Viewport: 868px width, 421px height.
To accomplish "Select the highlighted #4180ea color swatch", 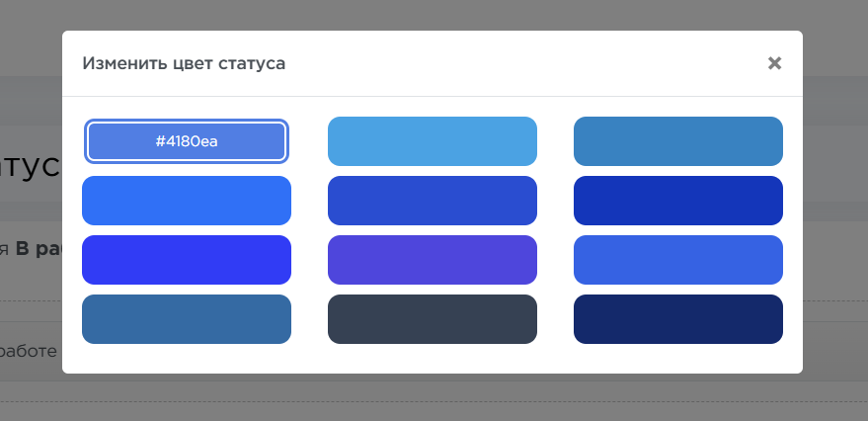I will pos(187,141).
